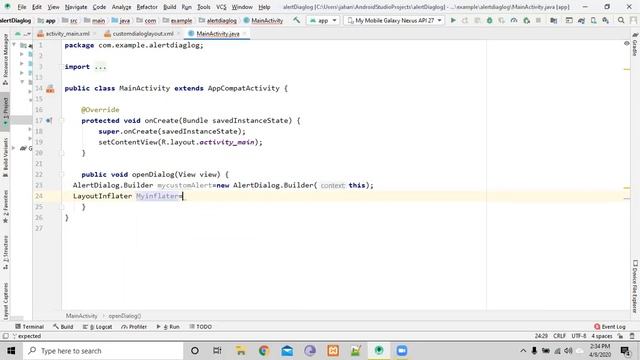Click the SDK Manager toolbar icon
The height and width of the screenshot is (360, 640).
606,20
